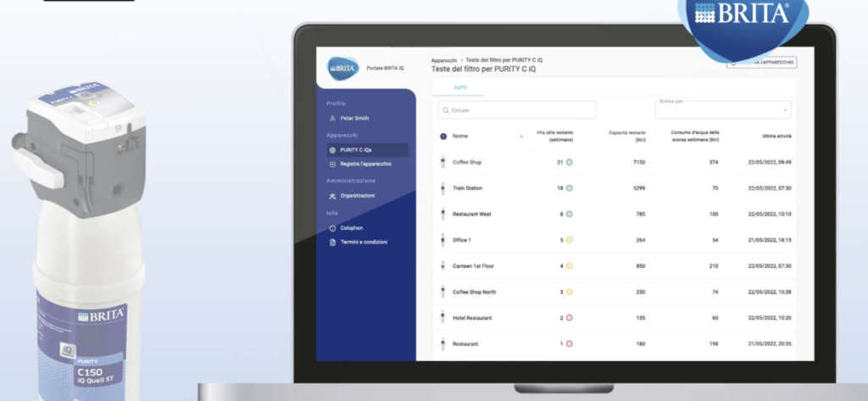Image resolution: width=868 pixels, height=401 pixels.
Task: Open the Train Station device name
Action: pos(467,188)
